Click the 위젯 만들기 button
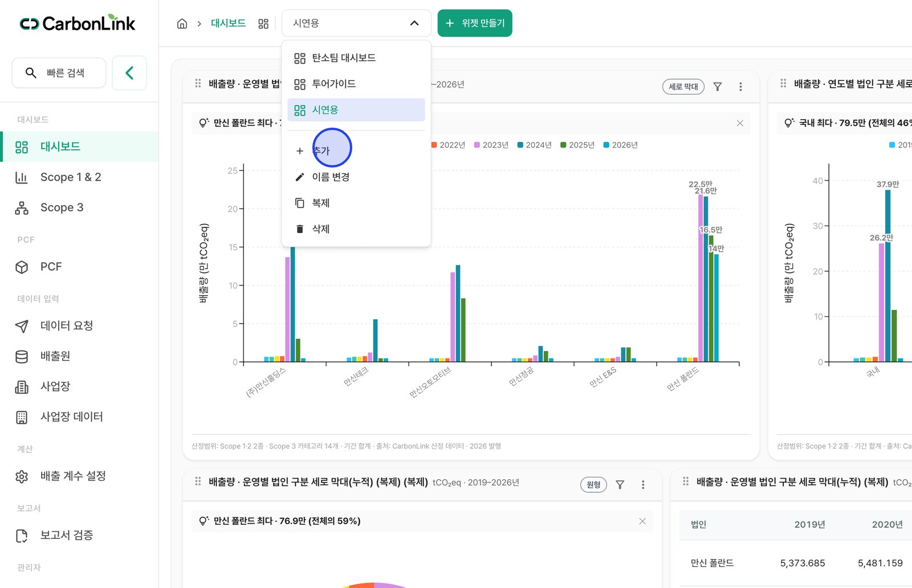Viewport: 912px width, 588px height. click(475, 23)
